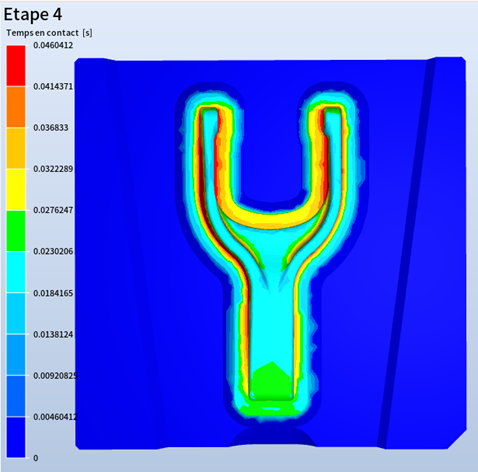Click the legend value 0.0414371
478x472 pixels.
coord(53,86)
